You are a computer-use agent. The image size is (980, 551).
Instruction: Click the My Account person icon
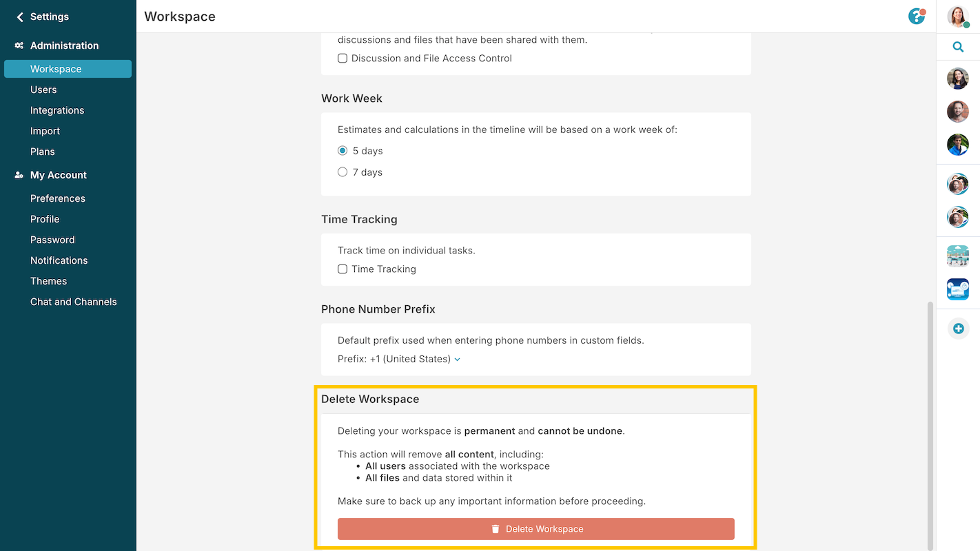click(19, 175)
